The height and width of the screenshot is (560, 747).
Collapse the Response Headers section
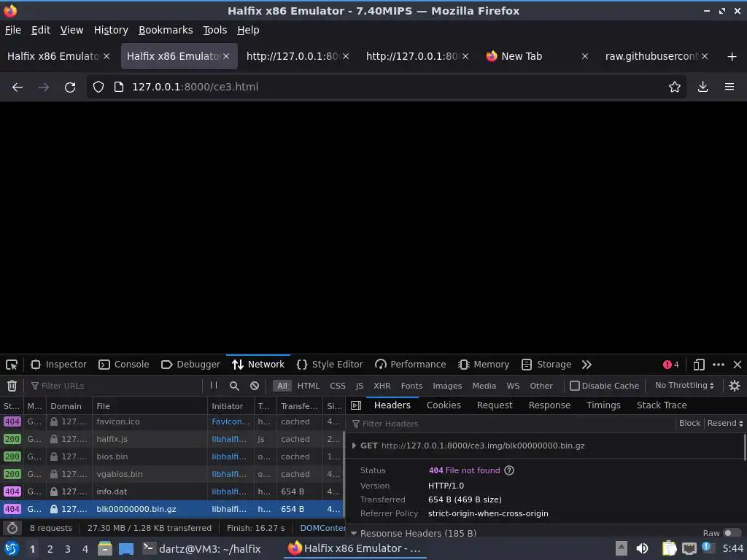tap(354, 533)
